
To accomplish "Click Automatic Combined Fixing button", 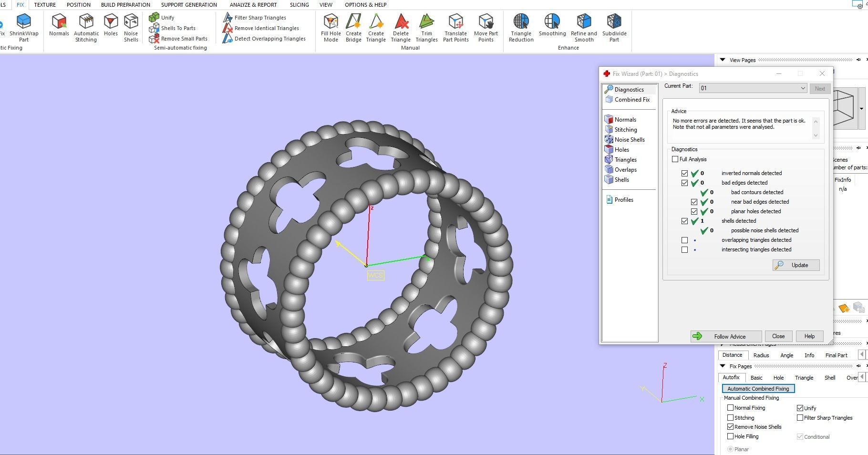I will click(x=758, y=389).
